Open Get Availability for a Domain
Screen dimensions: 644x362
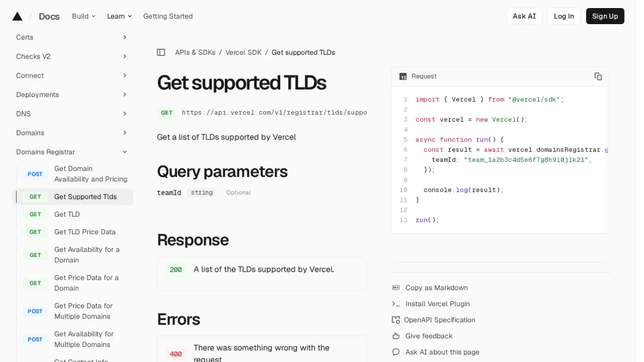coord(75,255)
